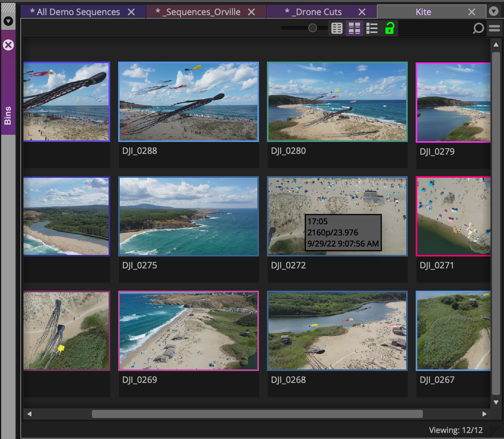Image resolution: width=504 pixels, height=439 pixels.
Task: Click the DJI_0269 clip name
Action: (140, 380)
